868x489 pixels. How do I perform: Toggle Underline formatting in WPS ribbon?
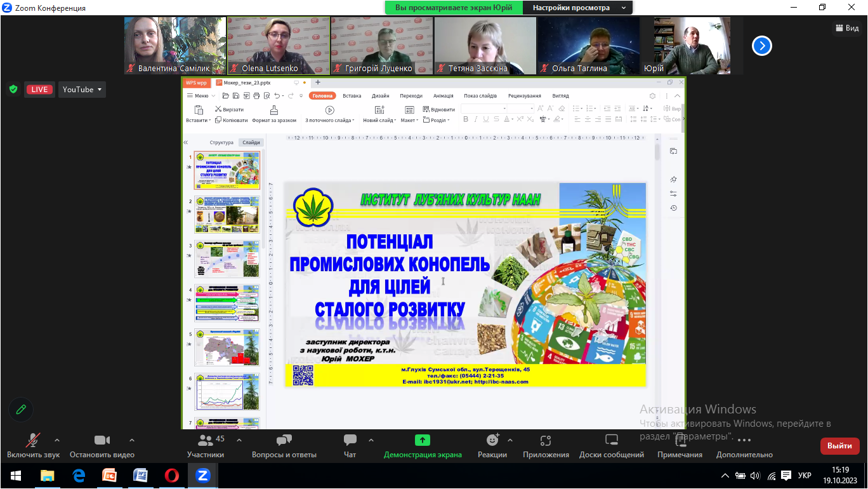click(487, 119)
